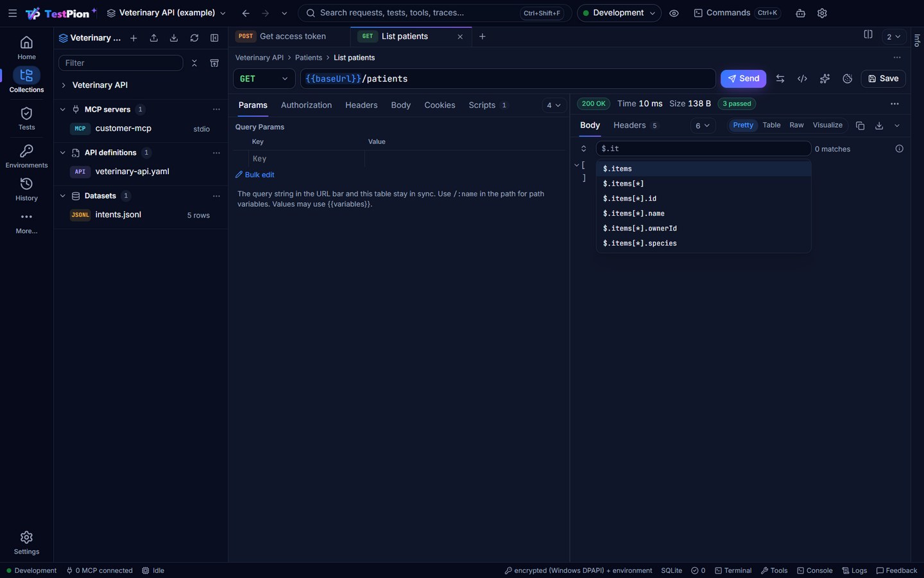The width and height of the screenshot is (924, 578).
Task: Open the Commands palette button
Action: (x=737, y=13)
